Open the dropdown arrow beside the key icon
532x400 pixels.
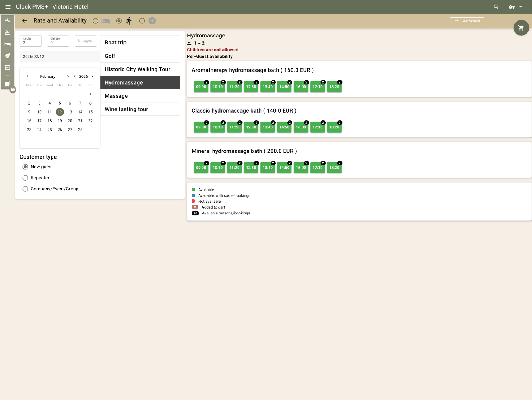click(521, 7)
